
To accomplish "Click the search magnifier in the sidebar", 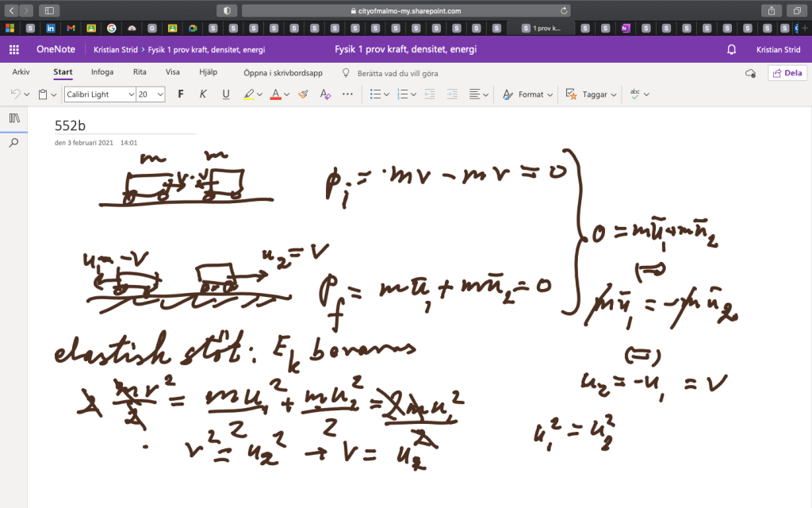I will 13,143.
